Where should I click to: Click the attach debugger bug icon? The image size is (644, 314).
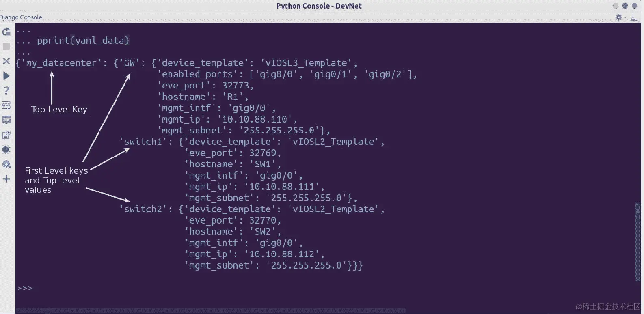click(6, 150)
